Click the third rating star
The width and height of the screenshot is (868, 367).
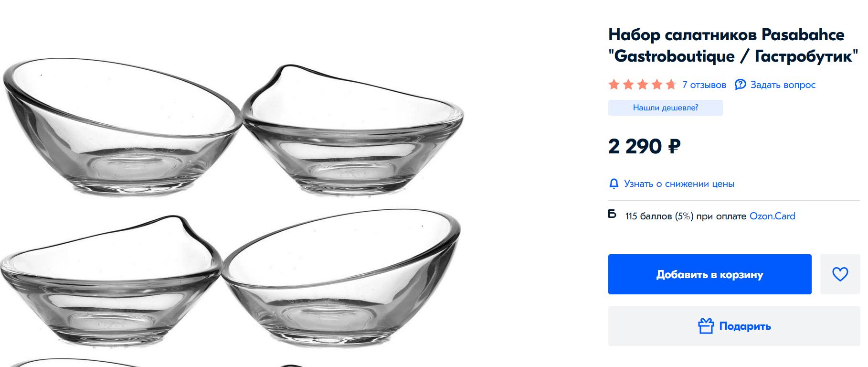tap(643, 85)
